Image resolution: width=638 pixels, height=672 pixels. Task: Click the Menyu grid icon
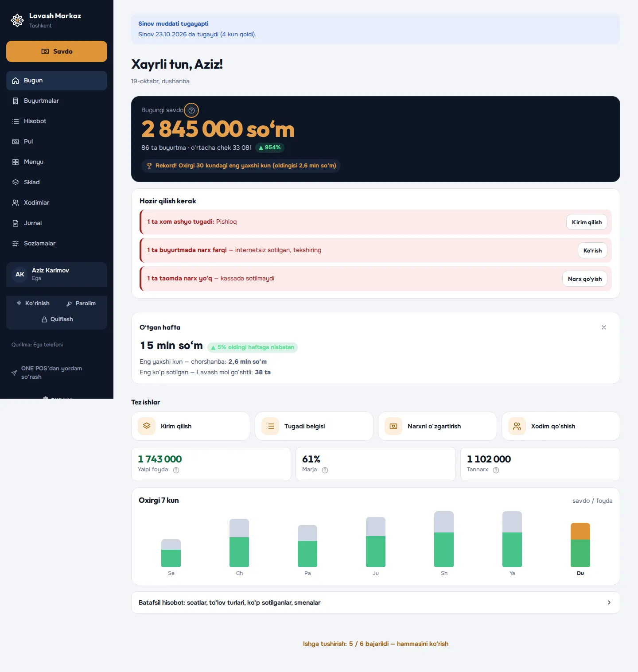point(16,162)
